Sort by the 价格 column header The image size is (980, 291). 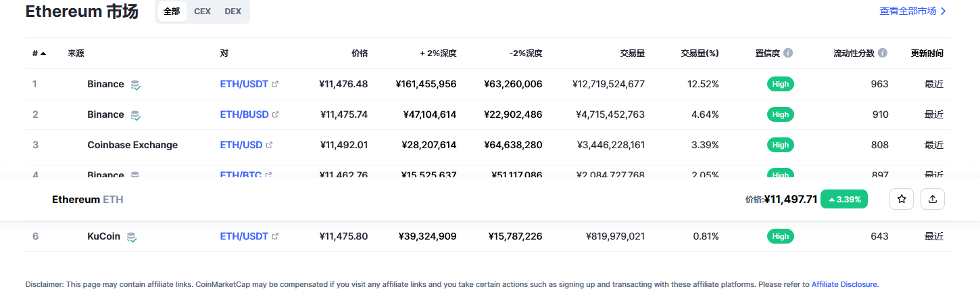[x=360, y=53]
